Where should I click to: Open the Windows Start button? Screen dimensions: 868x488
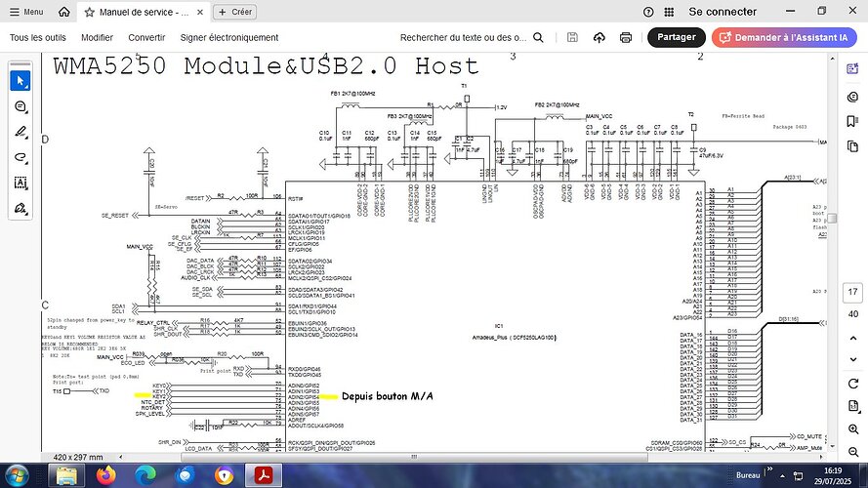tap(16, 476)
